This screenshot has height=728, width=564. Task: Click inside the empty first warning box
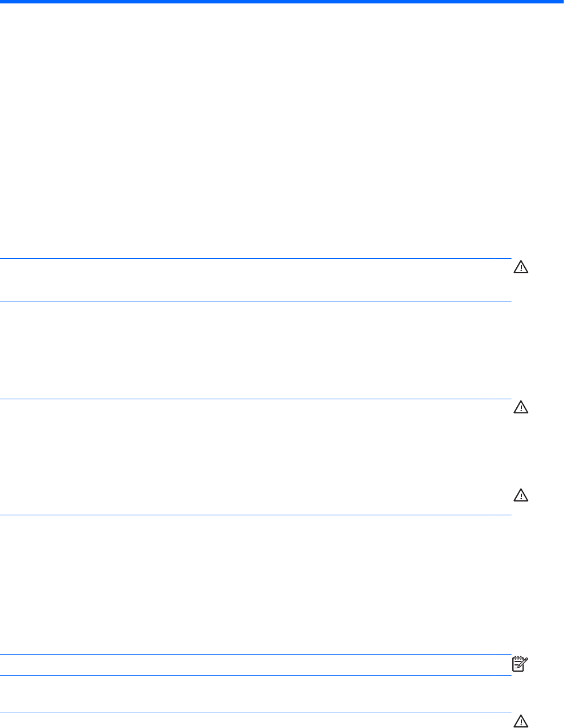click(x=256, y=280)
